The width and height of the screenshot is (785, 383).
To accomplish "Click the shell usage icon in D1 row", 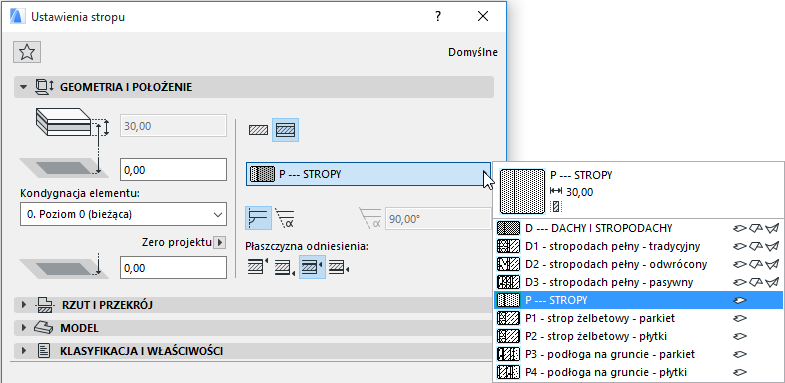I will 772,246.
